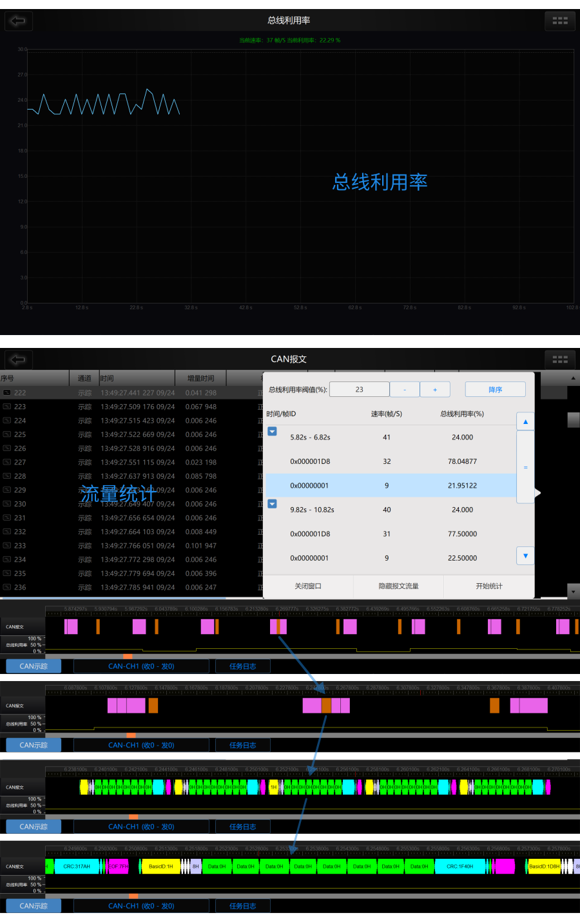Viewport: 580px width, 924px height.
Task: Click the back arrow in 总线利用率 window
Action: coord(18,21)
